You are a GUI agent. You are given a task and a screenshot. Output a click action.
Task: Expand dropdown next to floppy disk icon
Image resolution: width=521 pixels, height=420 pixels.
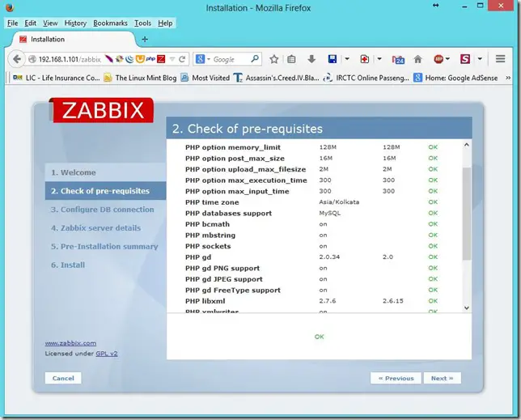pos(347,59)
